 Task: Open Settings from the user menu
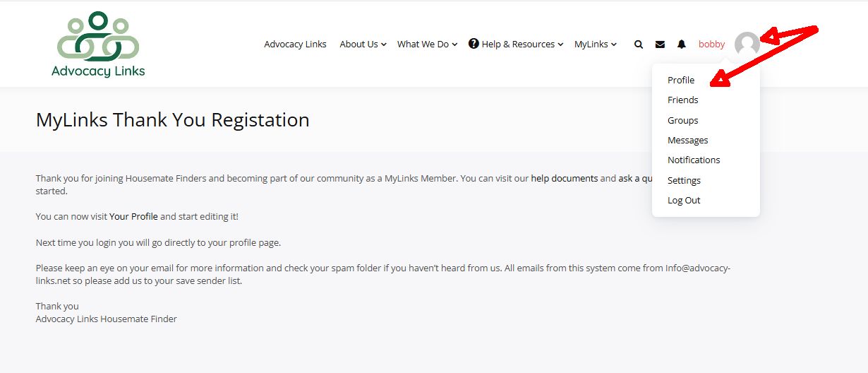pyautogui.click(x=684, y=180)
